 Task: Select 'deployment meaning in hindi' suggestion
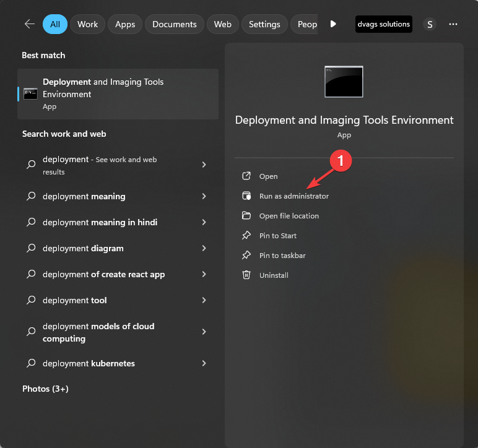[x=118, y=222]
